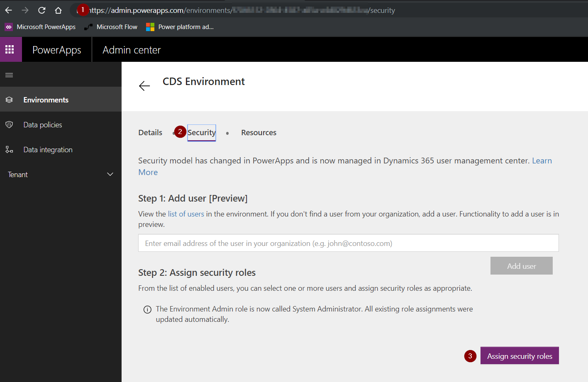Focus the user email address field
This screenshot has width=588, height=382.
click(x=348, y=243)
